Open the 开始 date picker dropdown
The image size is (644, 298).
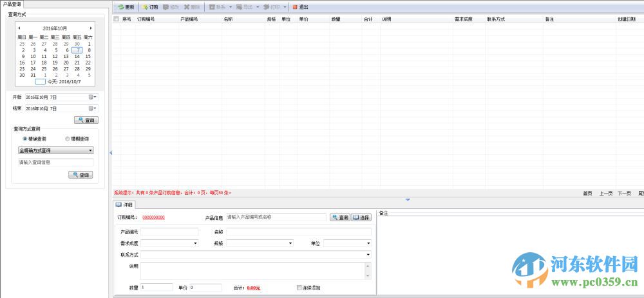[92, 97]
